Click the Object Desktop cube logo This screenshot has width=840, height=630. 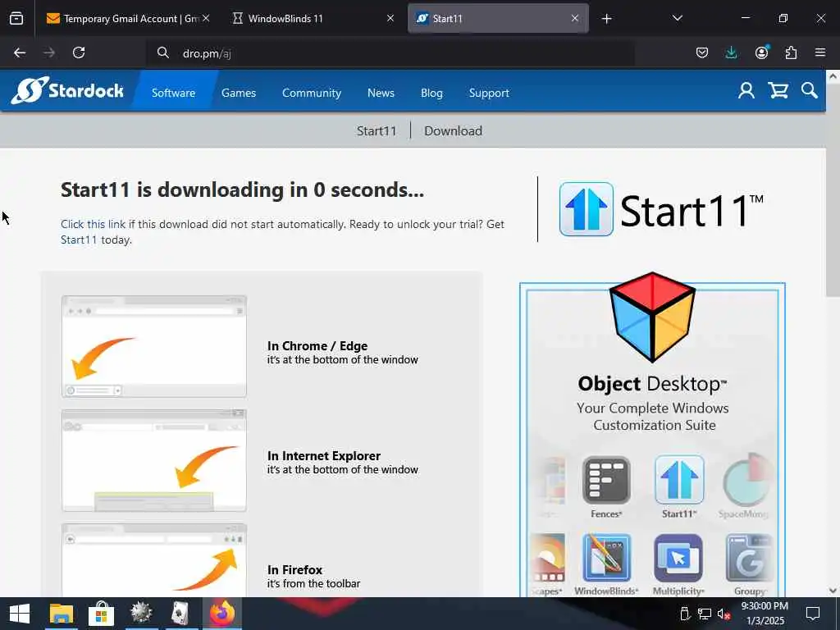pyautogui.click(x=652, y=317)
